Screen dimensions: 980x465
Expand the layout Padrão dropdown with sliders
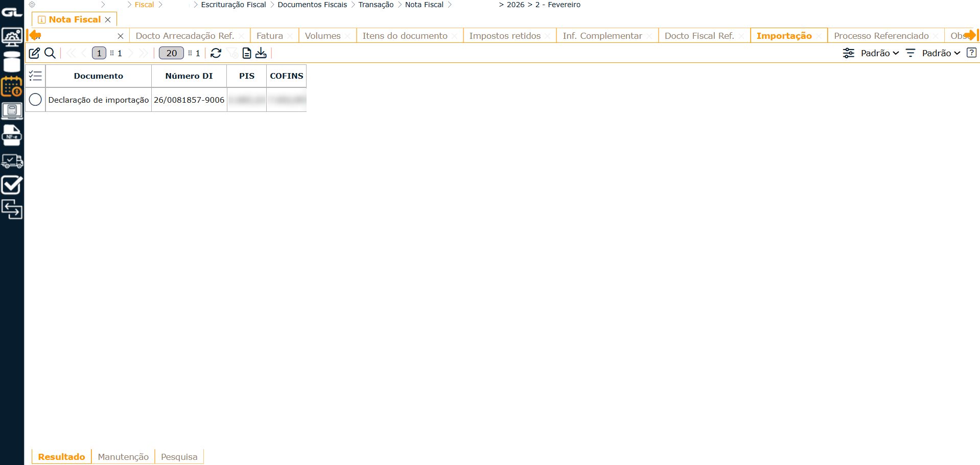[871, 53]
